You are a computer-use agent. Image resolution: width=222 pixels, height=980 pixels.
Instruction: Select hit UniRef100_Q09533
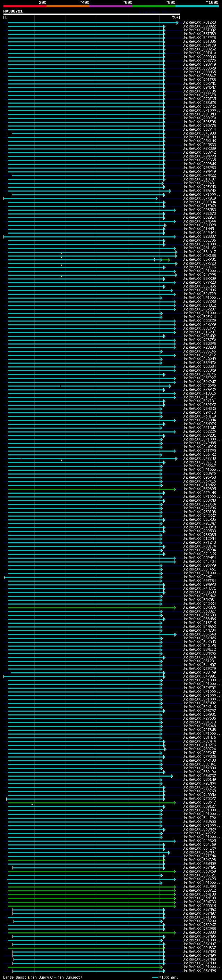pyautogui.click(x=199, y=531)
